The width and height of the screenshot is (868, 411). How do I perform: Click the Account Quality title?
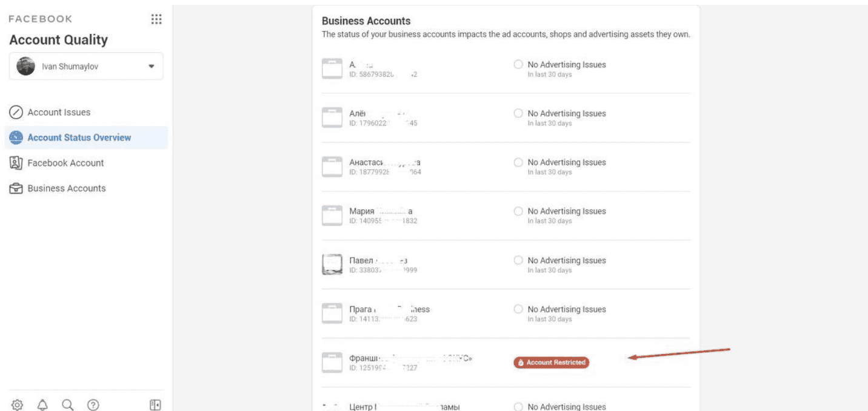pyautogui.click(x=59, y=40)
